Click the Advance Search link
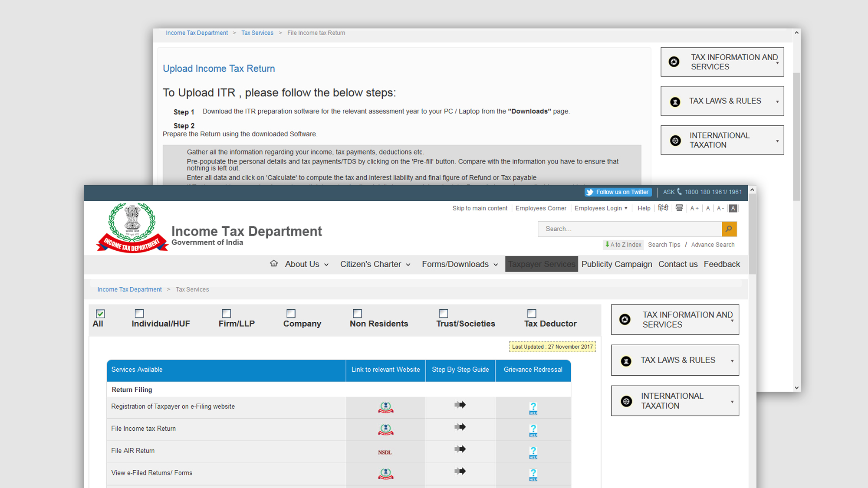Viewport: 868px width, 488px height. pos(713,245)
